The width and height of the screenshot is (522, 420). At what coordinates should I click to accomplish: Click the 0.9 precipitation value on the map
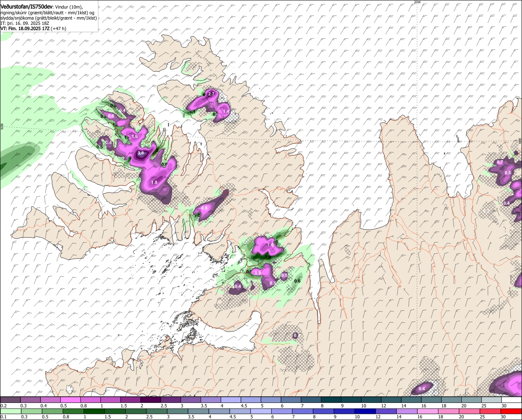257,273
